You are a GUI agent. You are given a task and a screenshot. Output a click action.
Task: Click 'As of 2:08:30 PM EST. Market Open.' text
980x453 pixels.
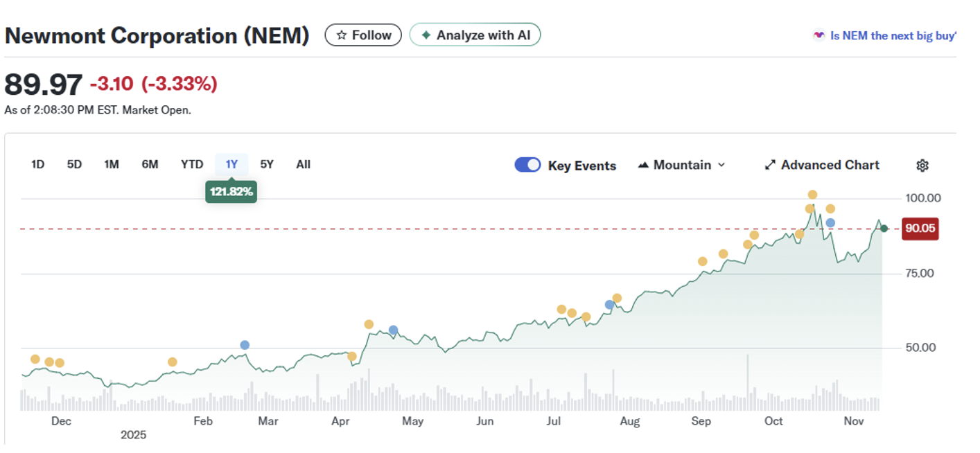click(98, 110)
